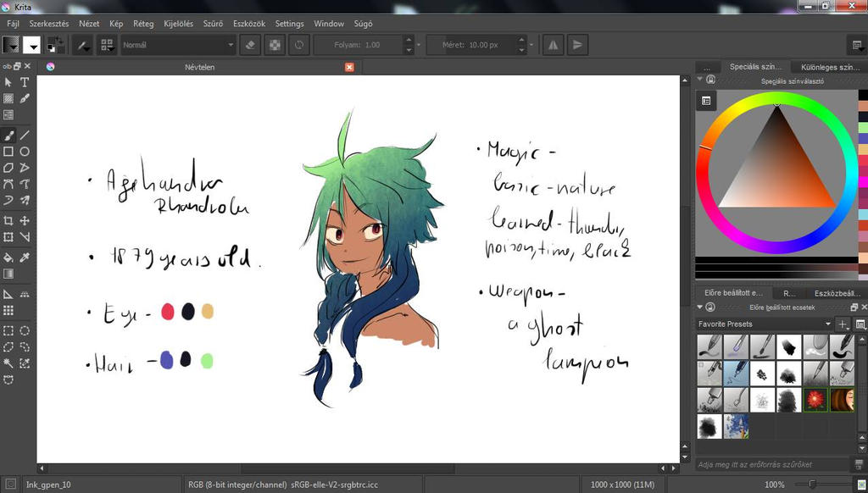Image resolution: width=868 pixels, height=493 pixels.
Task: Select the Fill bucket tool
Action: pyautogui.click(x=8, y=258)
